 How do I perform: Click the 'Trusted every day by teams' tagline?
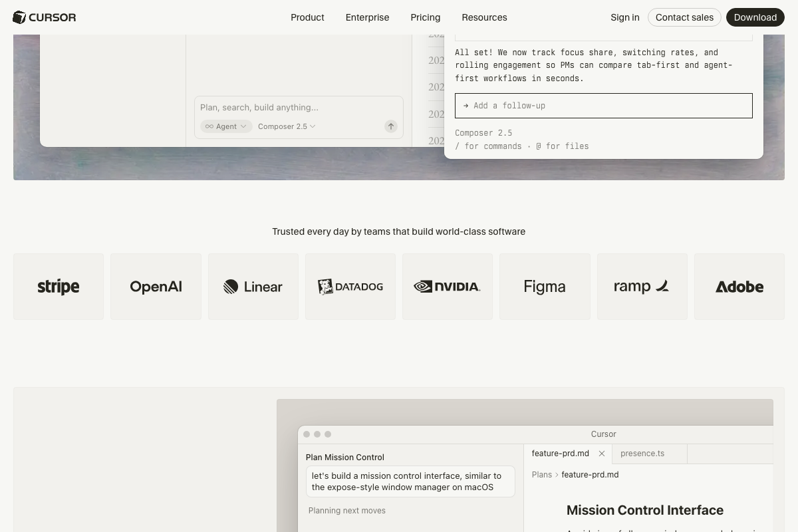click(x=399, y=231)
